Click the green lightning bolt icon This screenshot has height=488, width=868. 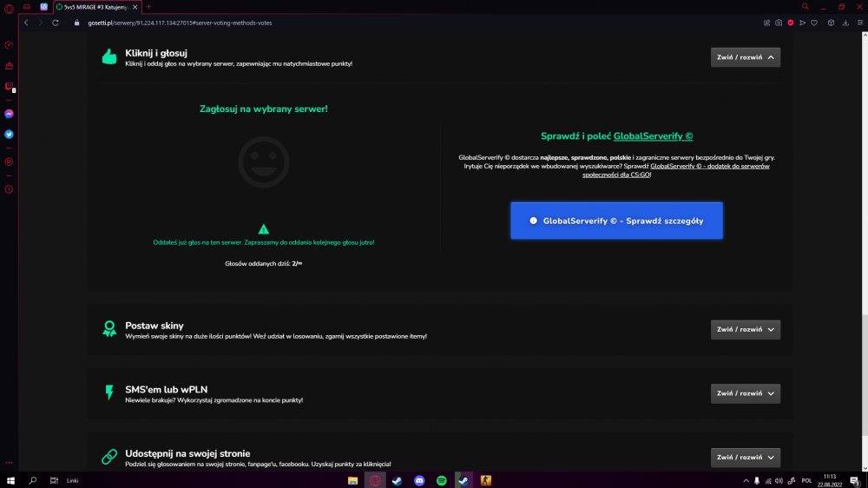coord(109,392)
